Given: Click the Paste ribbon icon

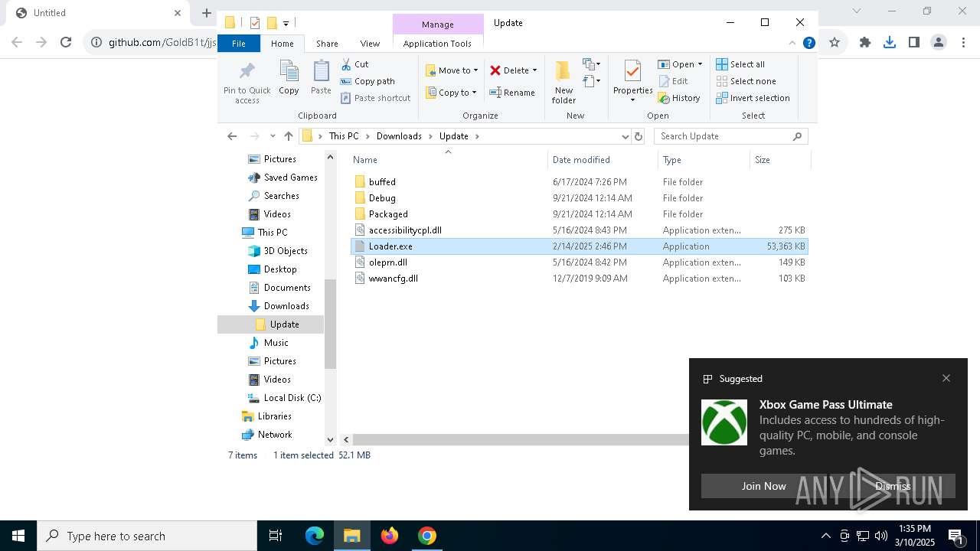Looking at the screenshot, I should [321, 78].
